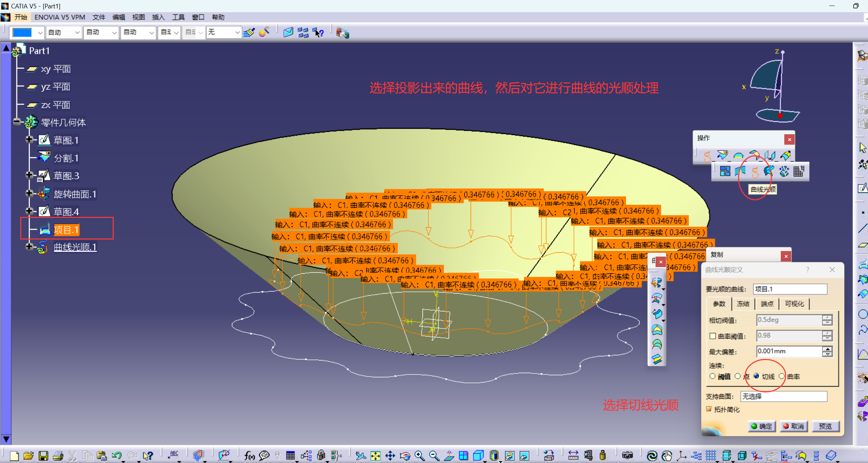Click the Fit All In view icon
This screenshot has height=463, width=868.
pos(375,455)
